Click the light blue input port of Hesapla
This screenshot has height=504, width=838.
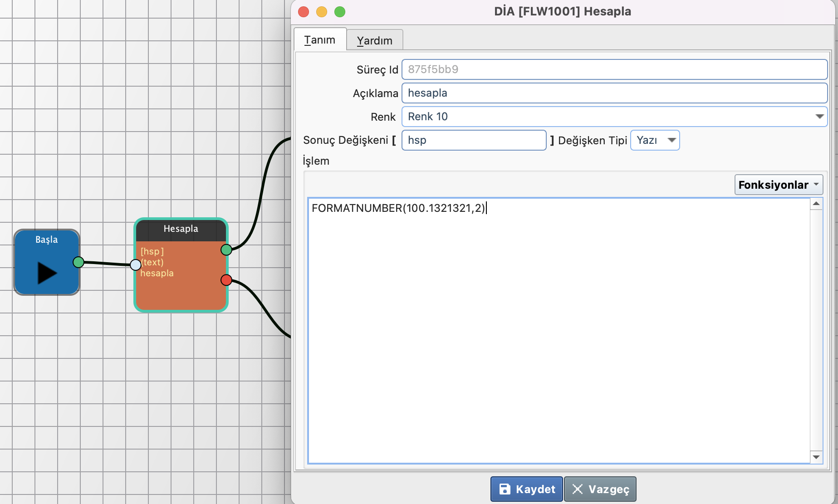tap(135, 264)
